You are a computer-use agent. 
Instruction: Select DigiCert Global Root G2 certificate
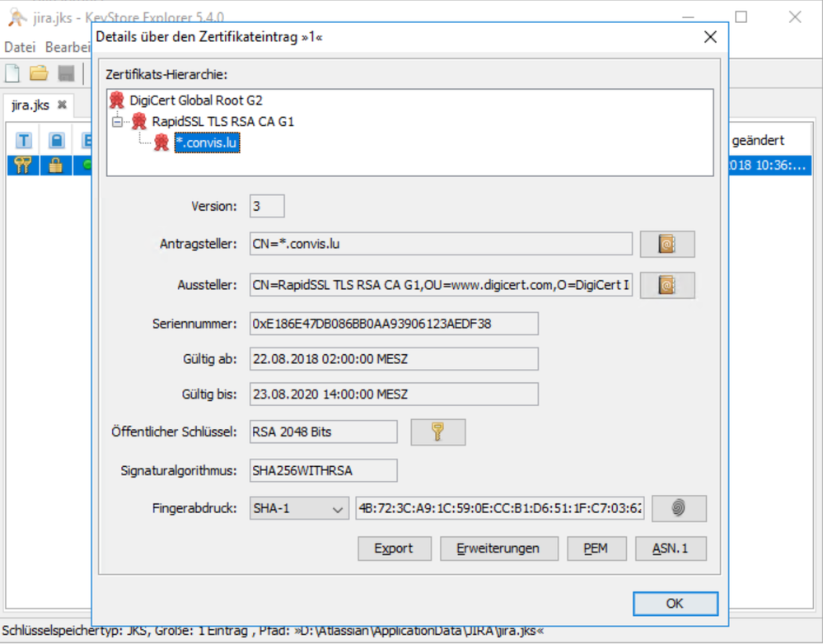coord(196,100)
